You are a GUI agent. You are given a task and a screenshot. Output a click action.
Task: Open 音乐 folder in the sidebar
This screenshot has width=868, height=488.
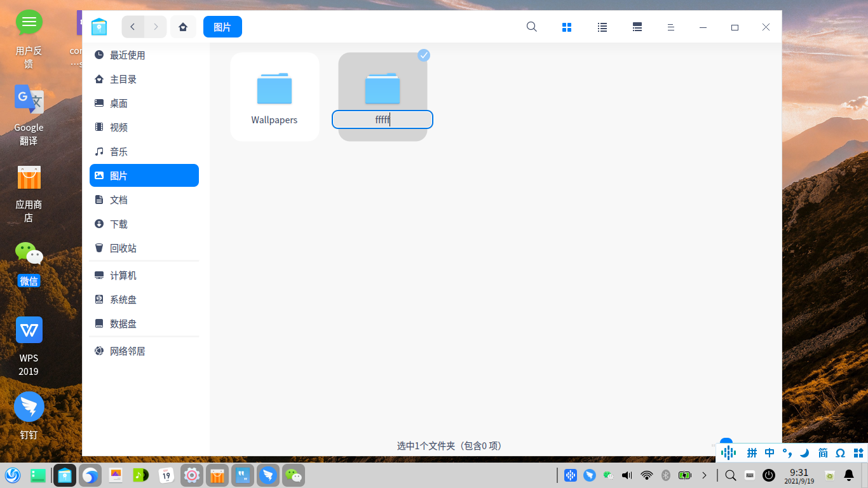click(x=144, y=152)
